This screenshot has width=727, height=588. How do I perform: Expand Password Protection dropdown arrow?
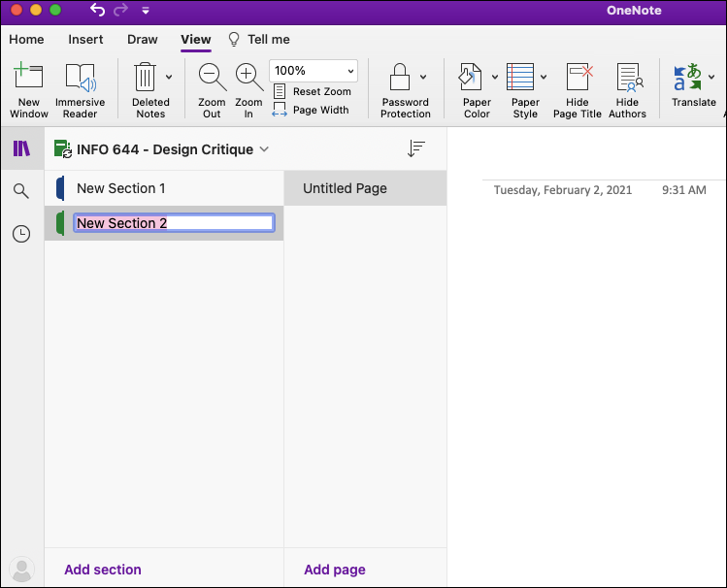[423, 77]
